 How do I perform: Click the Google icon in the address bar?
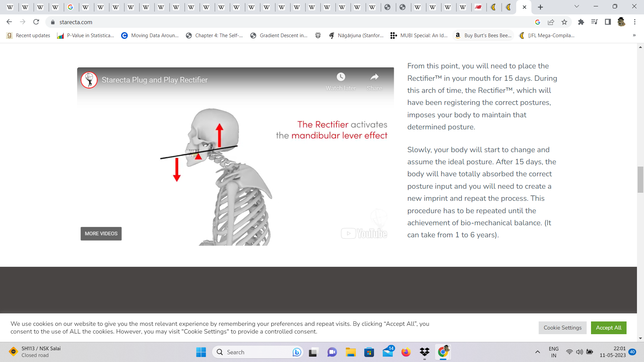[x=538, y=22]
